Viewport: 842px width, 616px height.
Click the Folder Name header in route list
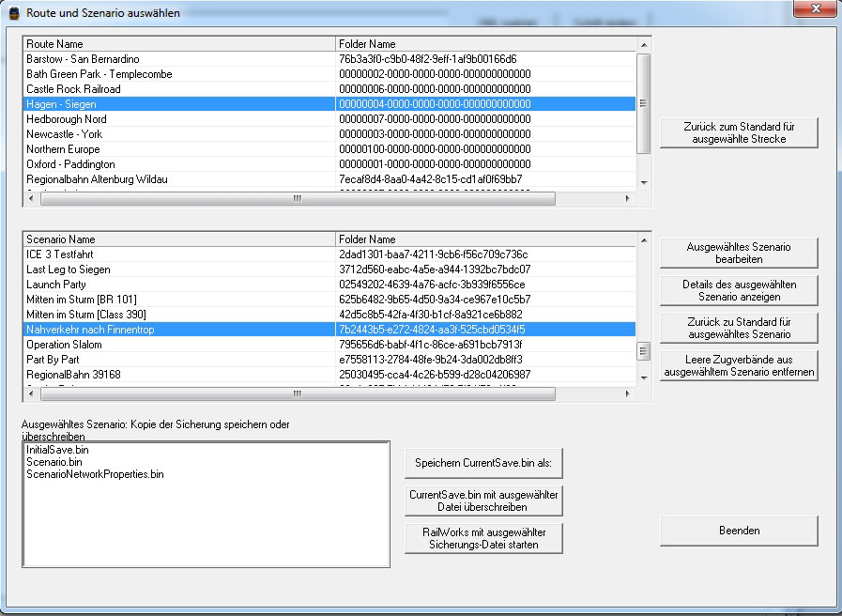(x=486, y=44)
